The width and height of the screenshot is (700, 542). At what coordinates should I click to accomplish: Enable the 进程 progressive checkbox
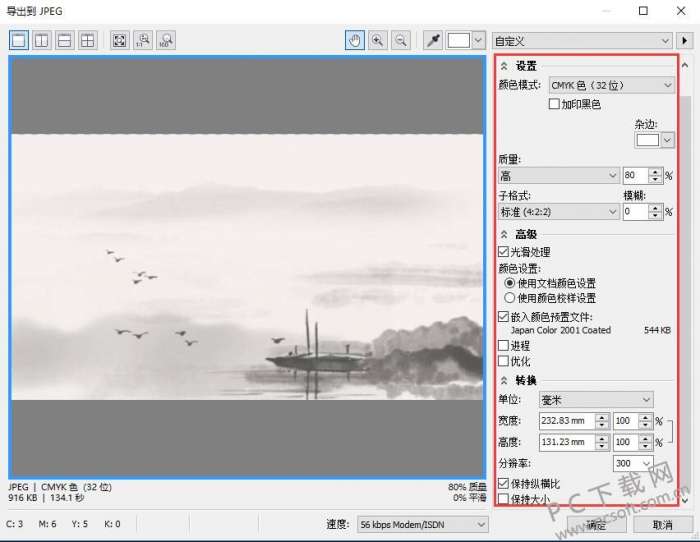click(x=504, y=346)
